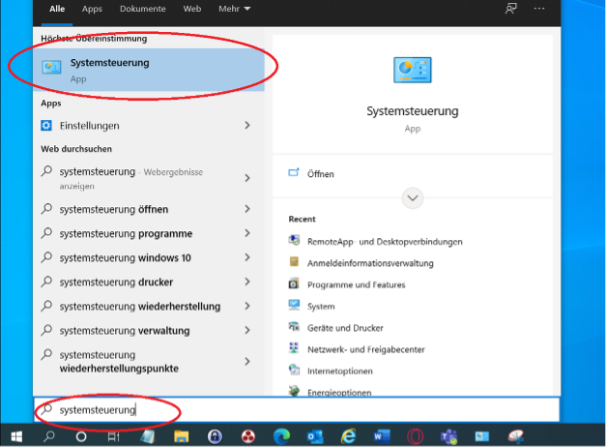Open Internet Explorer from the taskbar
The height and width of the screenshot is (448, 606).
tap(349, 437)
